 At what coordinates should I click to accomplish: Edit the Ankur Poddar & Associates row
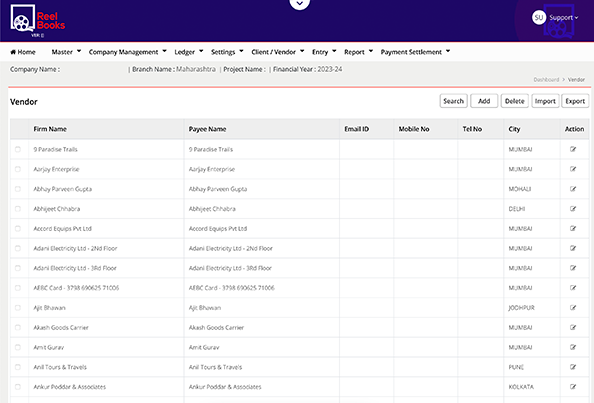(573, 387)
